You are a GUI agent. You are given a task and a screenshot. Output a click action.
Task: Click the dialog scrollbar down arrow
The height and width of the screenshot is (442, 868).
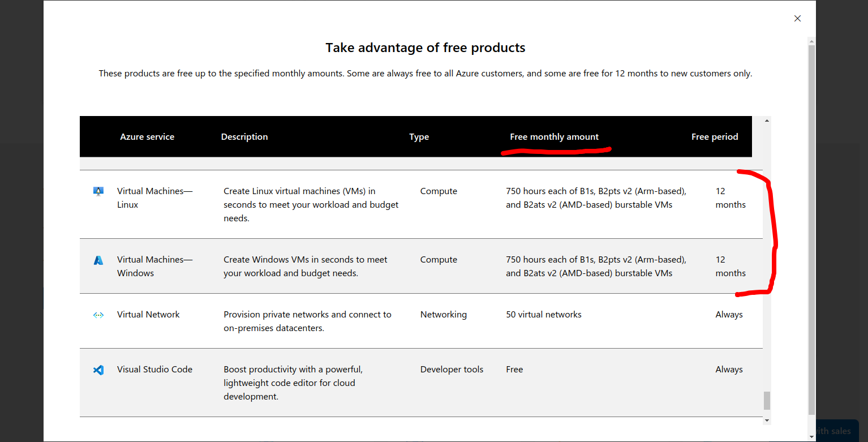812,436
